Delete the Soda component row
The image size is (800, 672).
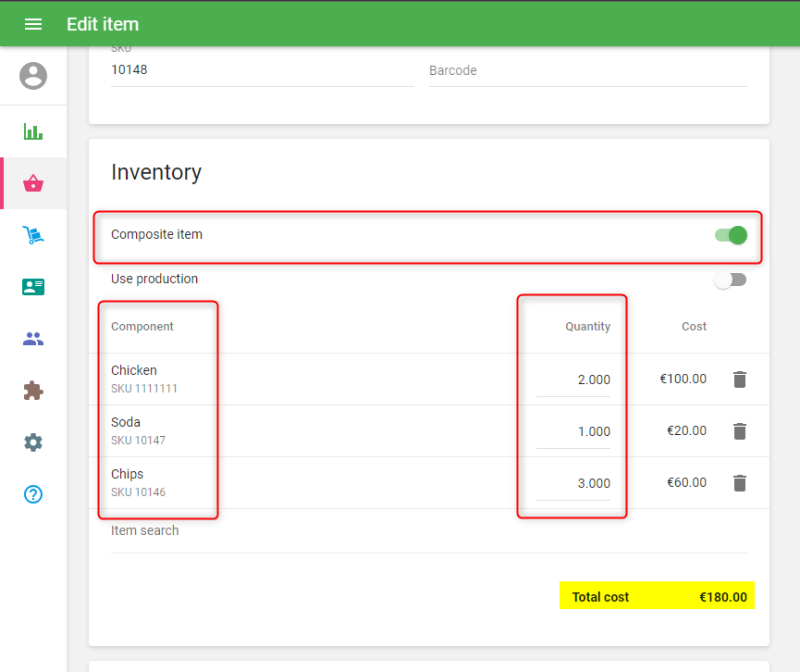tap(739, 431)
